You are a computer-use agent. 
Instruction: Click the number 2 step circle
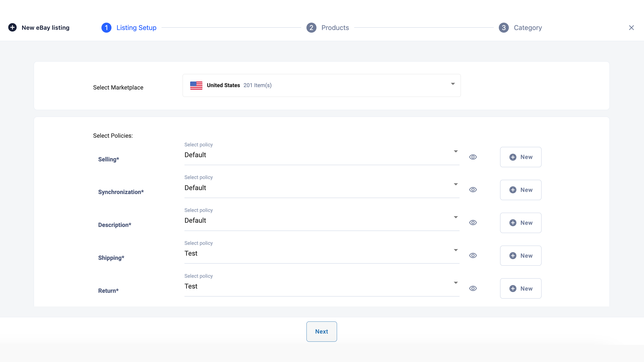[x=311, y=28]
